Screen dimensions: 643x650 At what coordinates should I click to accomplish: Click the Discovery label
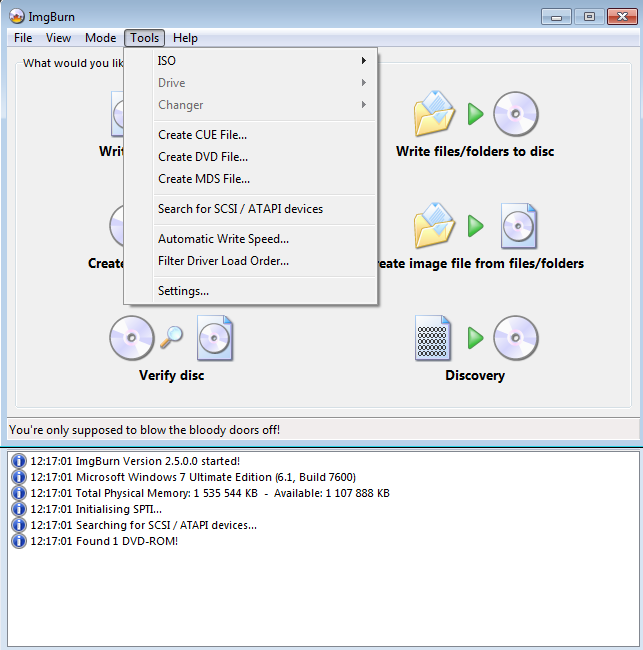(x=475, y=376)
